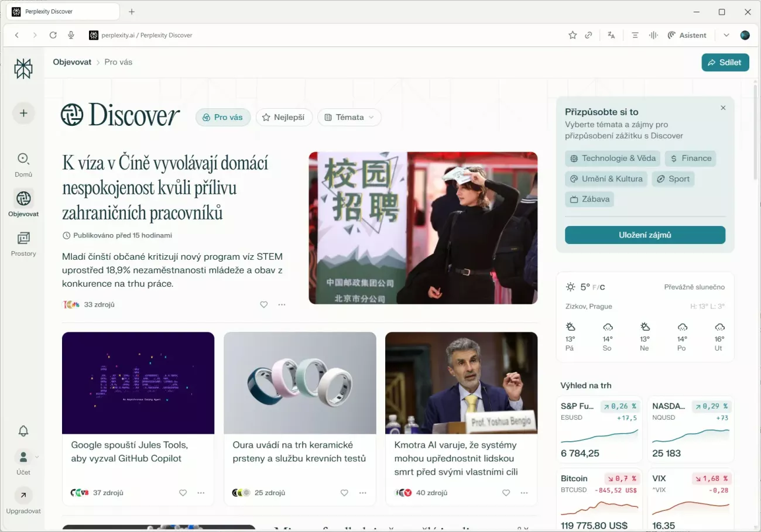
Task: Select the Sport interest chip
Action: click(673, 179)
